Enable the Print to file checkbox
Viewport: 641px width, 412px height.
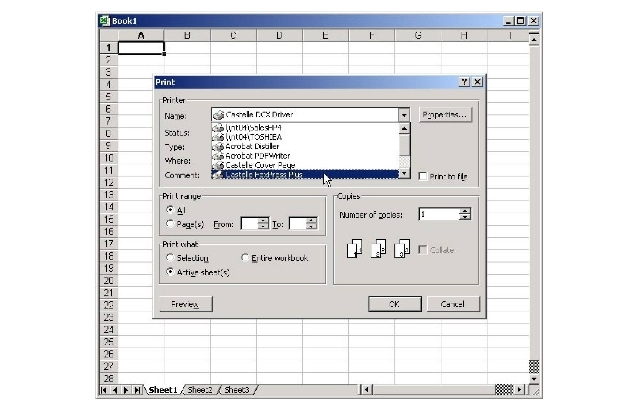pos(422,176)
